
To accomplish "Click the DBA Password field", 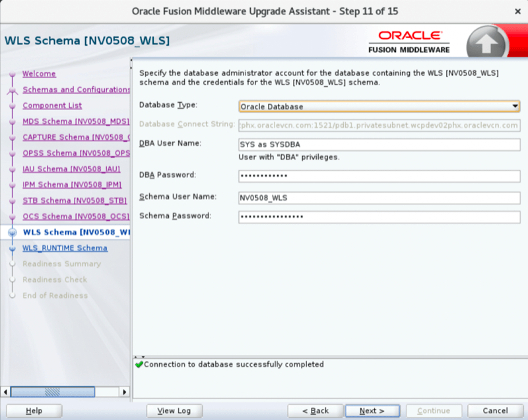I will (379, 176).
